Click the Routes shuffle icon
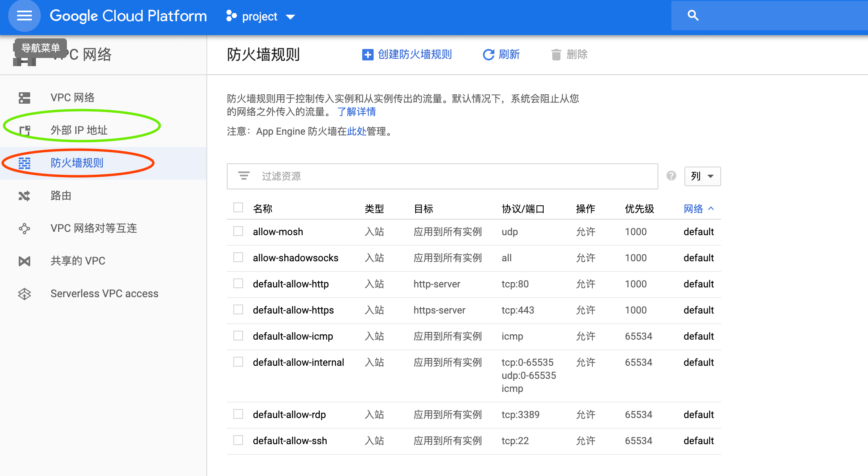The height and width of the screenshot is (476, 868). coord(24,196)
